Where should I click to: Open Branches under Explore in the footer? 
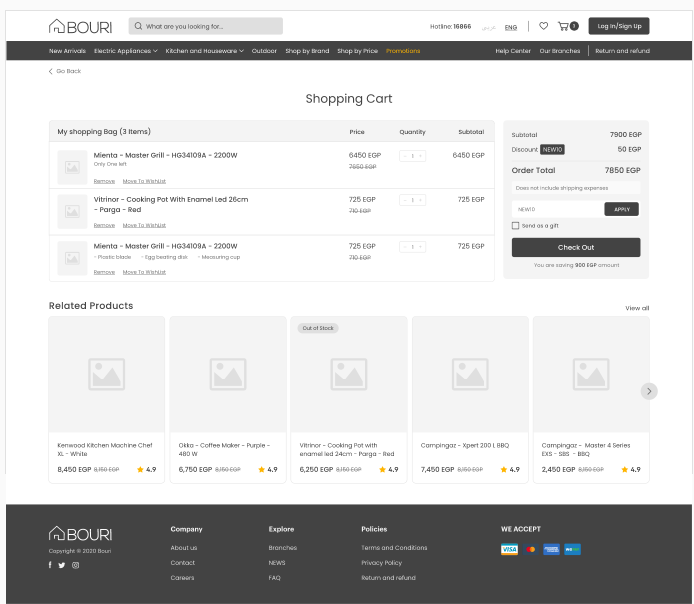coord(282,548)
